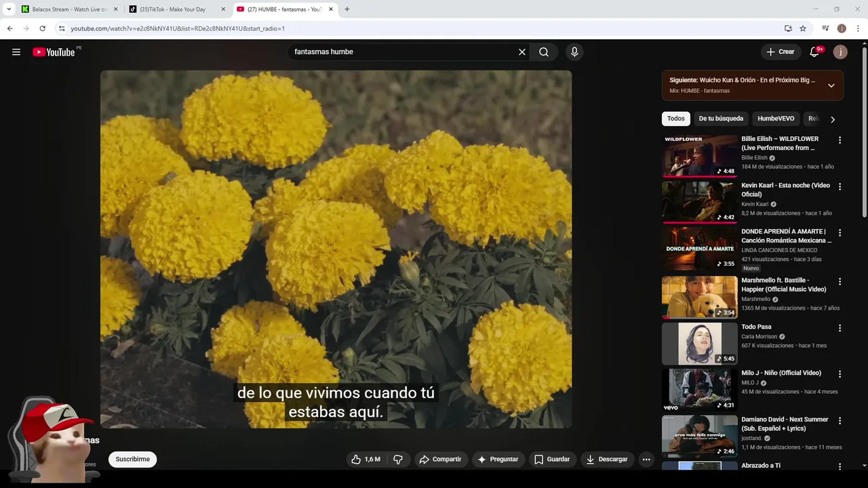The height and width of the screenshot is (488, 868).
Task: Open options for Todo Pasa video
Action: (x=840, y=328)
